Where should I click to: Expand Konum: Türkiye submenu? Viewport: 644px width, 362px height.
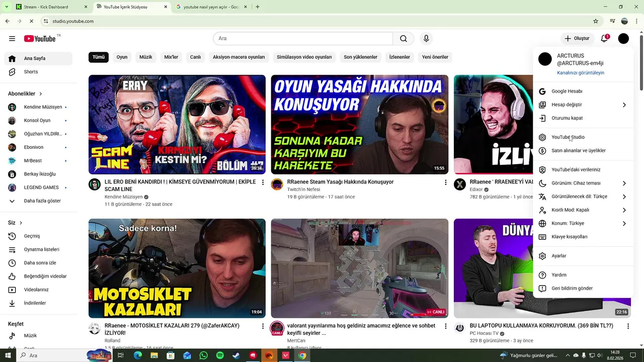click(583, 224)
